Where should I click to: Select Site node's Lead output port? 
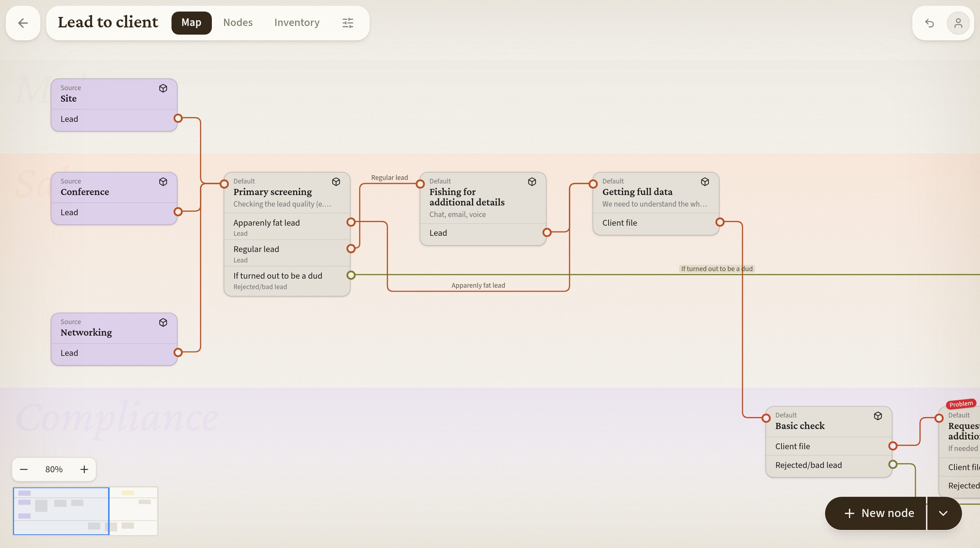[x=178, y=118]
